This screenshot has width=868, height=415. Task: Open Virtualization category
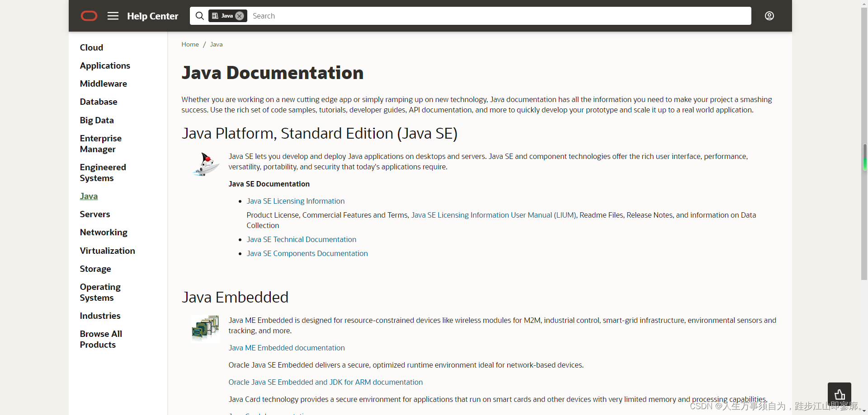coord(108,251)
